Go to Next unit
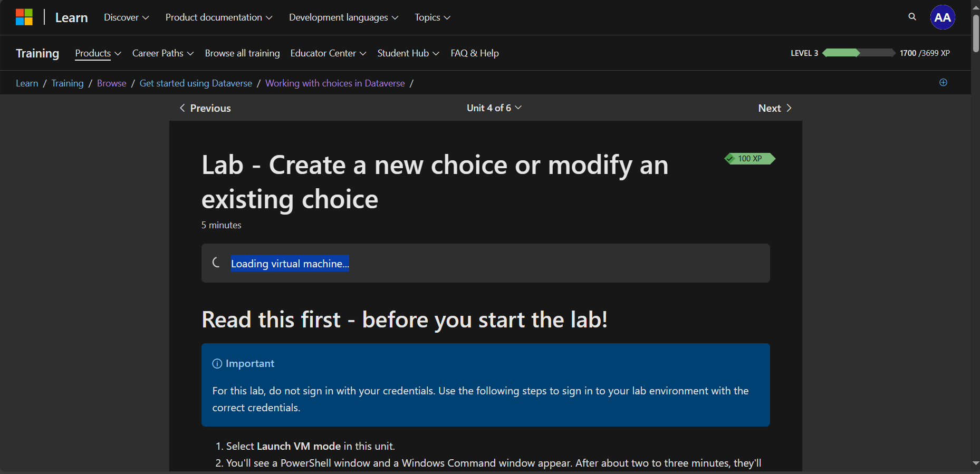Viewport: 980px width, 474px height. (774, 108)
